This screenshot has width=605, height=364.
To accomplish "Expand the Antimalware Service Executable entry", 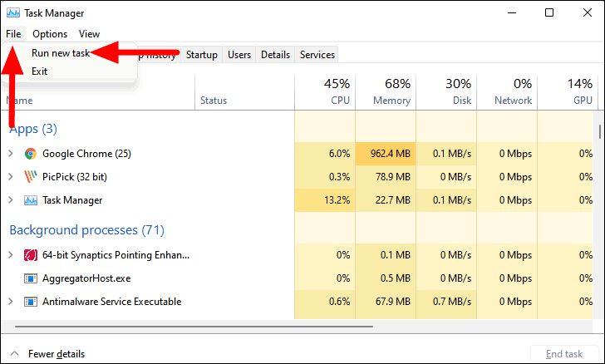I will coord(11,302).
